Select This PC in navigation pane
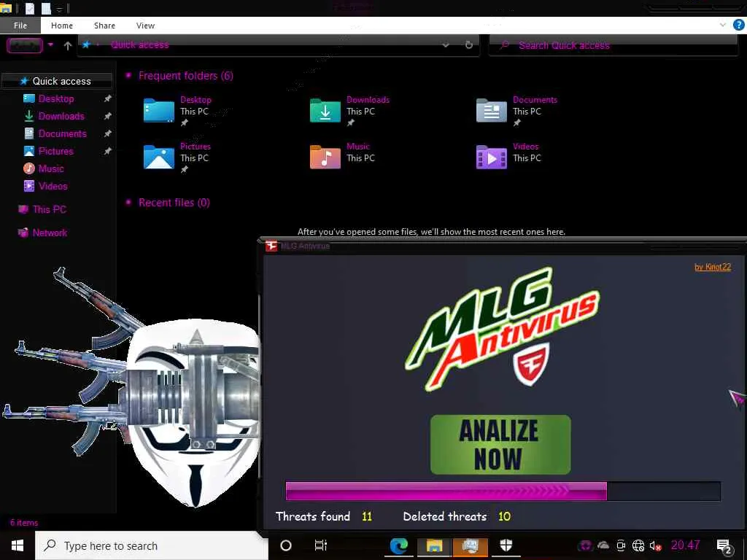 tap(49, 209)
